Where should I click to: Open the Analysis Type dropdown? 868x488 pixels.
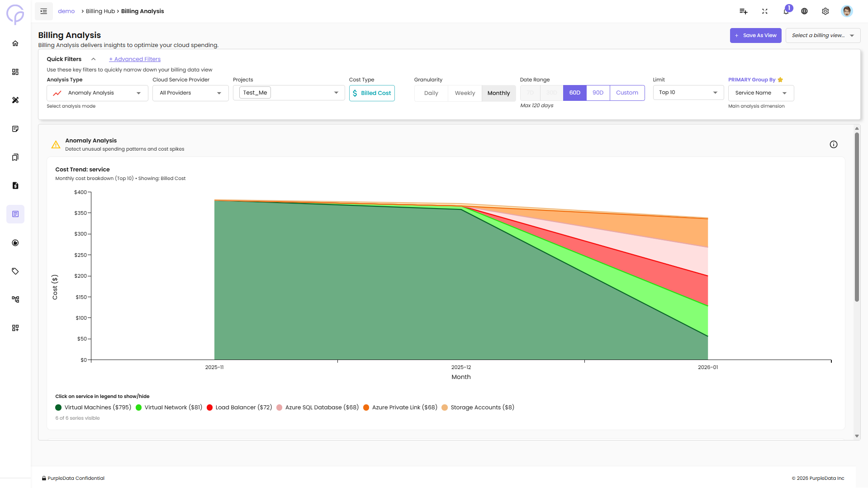coord(97,93)
